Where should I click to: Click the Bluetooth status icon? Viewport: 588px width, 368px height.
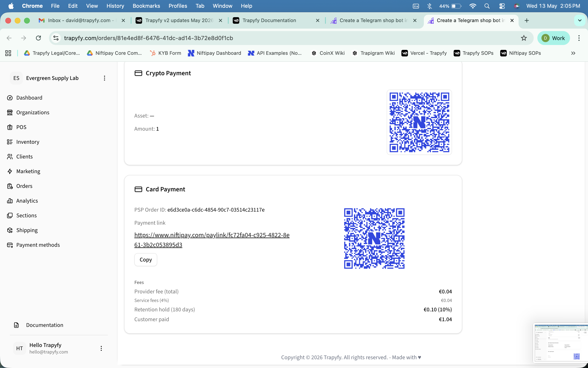click(x=430, y=6)
